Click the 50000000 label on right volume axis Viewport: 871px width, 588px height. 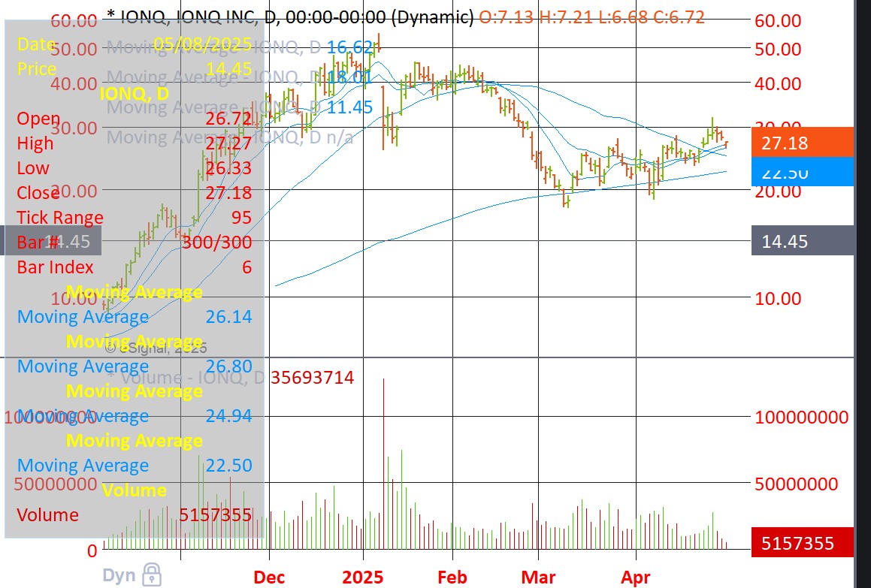pos(797,484)
